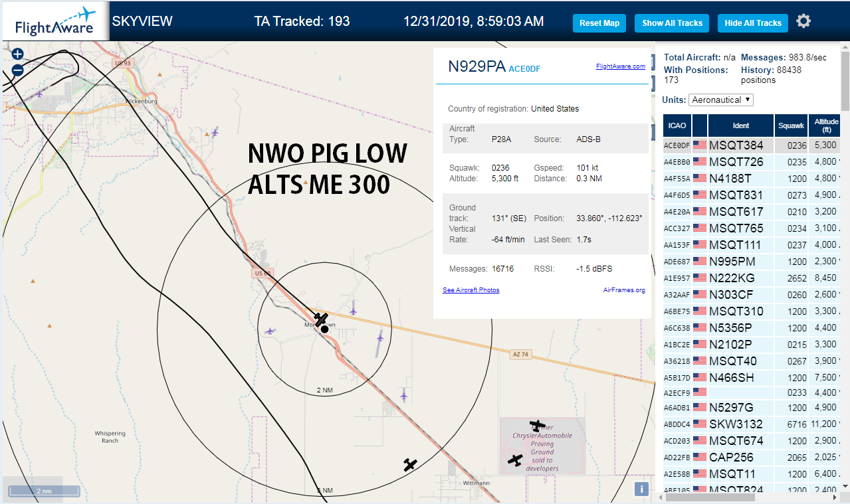Open the AirFrames.org link
This screenshot has height=504, width=850.
coord(624,290)
